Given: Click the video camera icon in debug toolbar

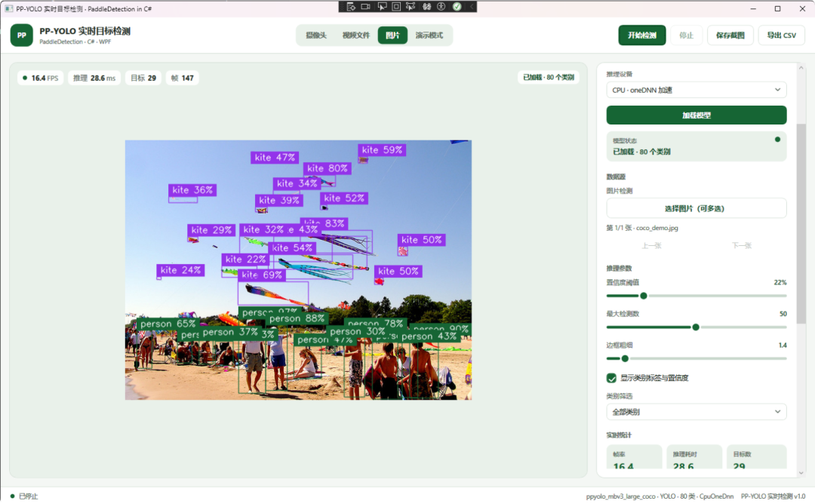Looking at the screenshot, I should coord(366,7).
